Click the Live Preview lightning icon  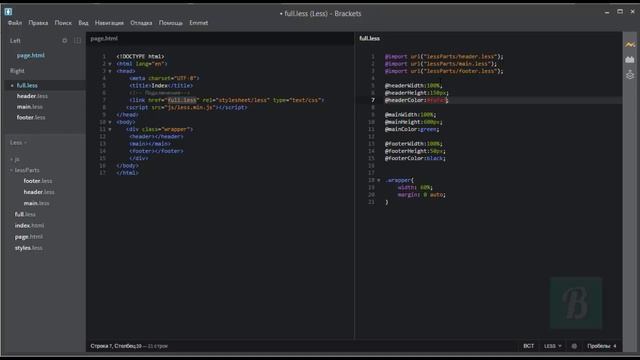[630, 44]
